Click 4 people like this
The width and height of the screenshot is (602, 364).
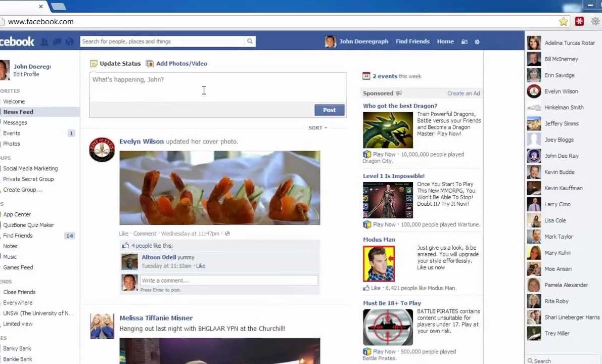coord(152,245)
